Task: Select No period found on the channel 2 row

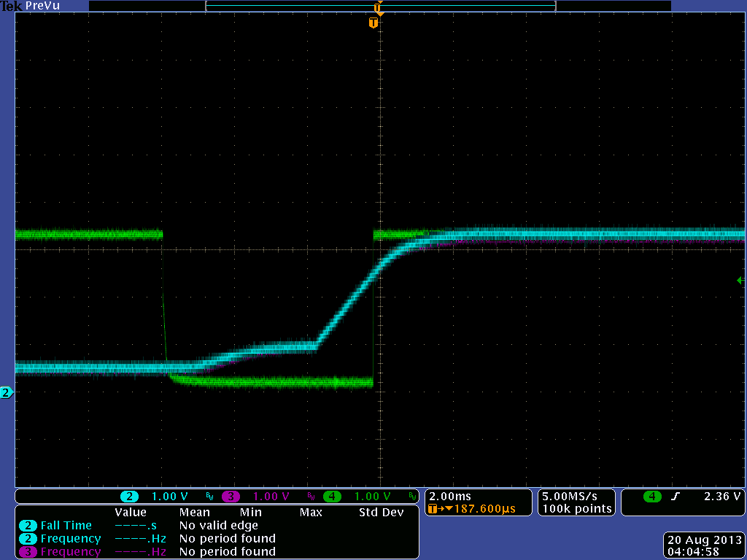Action: [228, 539]
